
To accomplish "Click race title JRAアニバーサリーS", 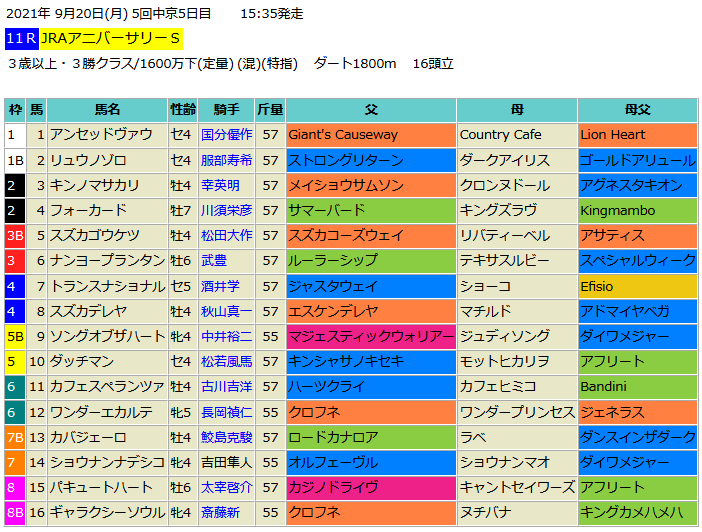I will pos(111,39).
